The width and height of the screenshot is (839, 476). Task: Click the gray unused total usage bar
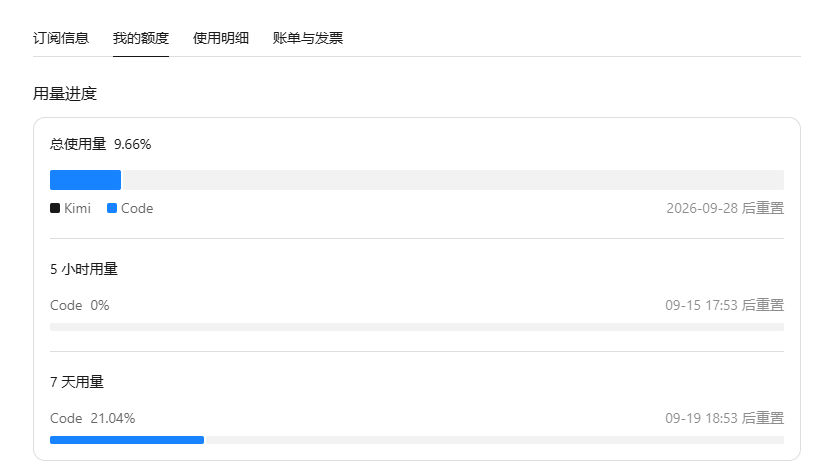pyautogui.click(x=452, y=180)
